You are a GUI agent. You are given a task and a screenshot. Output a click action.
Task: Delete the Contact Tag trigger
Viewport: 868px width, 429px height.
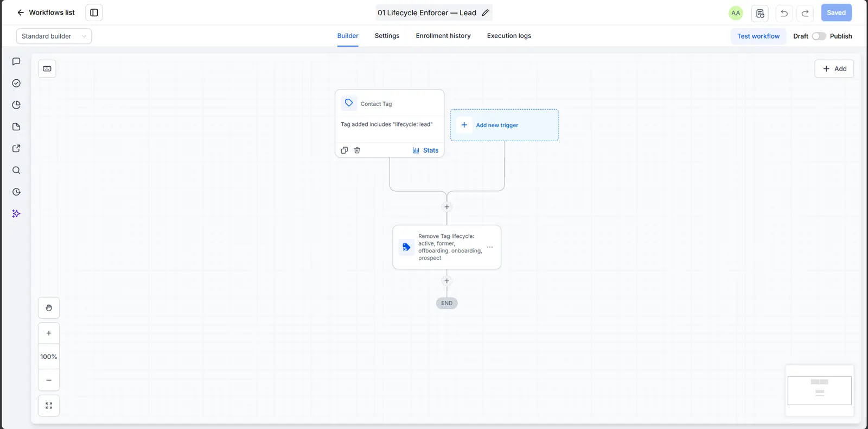point(357,150)
